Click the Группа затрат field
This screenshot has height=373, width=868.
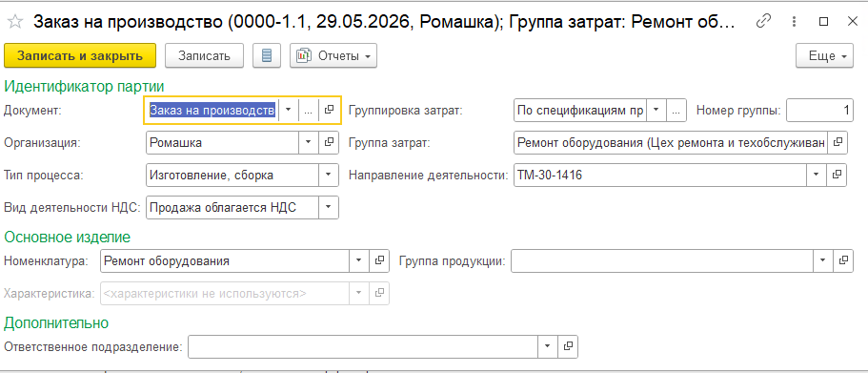(x=671, y=142)
